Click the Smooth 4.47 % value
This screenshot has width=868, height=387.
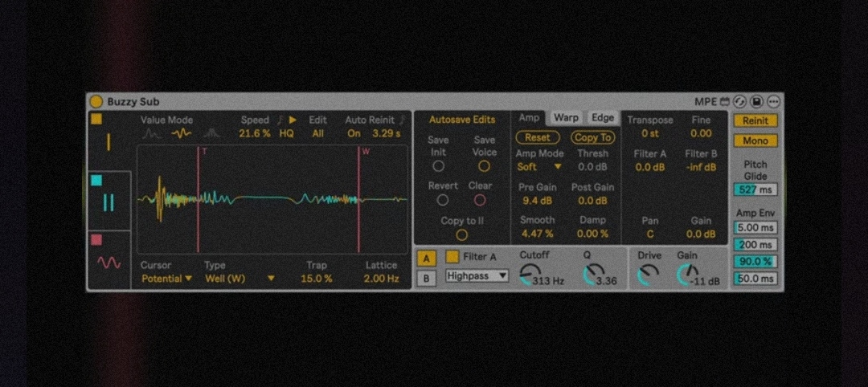(537, 234)
